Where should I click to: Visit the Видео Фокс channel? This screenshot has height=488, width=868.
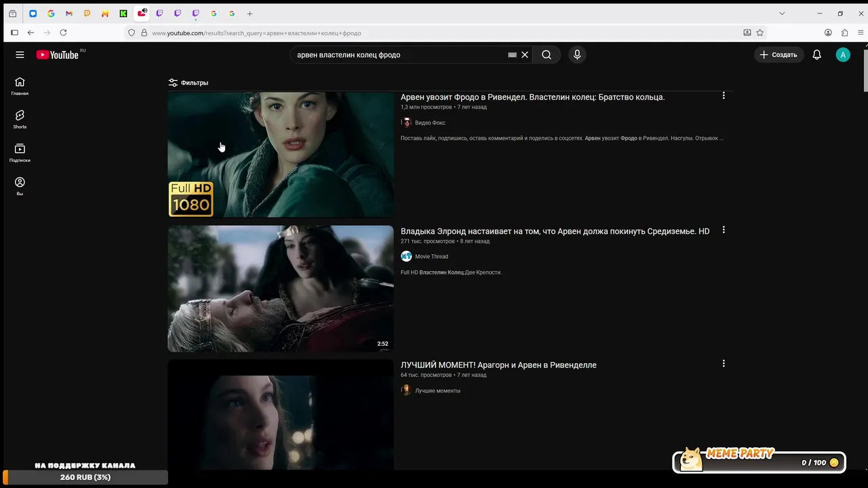point(430,123)
